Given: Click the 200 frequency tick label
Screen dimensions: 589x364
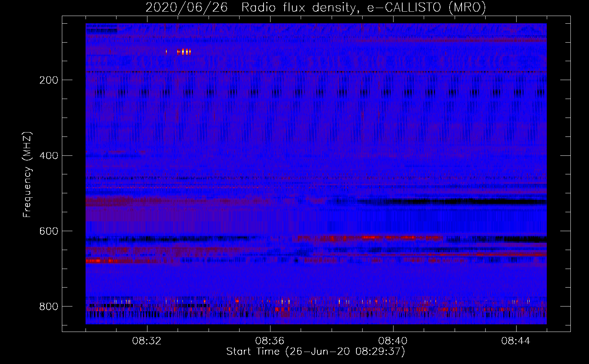Looking at the screenshot, I should [49, 80].
